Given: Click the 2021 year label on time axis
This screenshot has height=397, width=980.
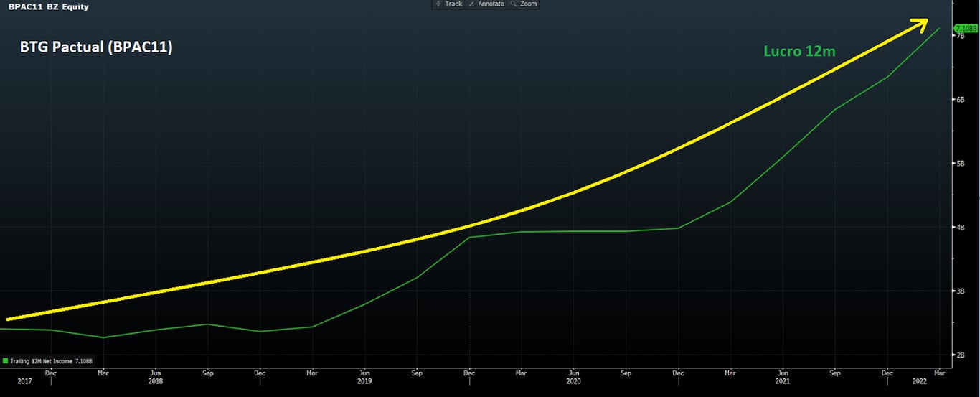Looking at the screenshot, I should (783, 382).
